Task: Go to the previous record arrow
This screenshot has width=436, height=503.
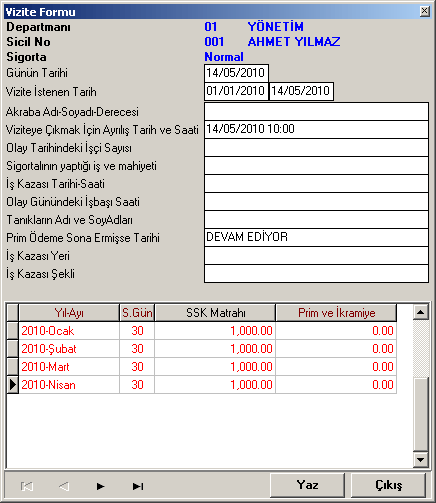Action: [64, 486]
